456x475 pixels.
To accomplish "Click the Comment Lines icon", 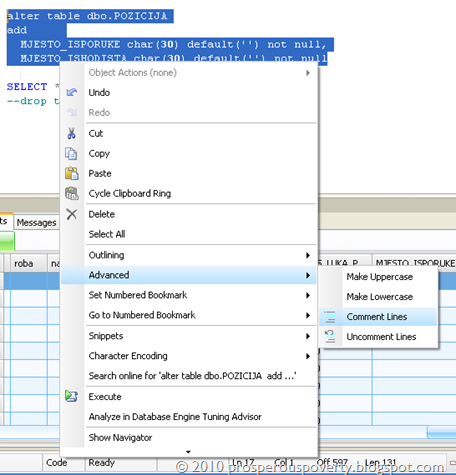I will point(330,317).
